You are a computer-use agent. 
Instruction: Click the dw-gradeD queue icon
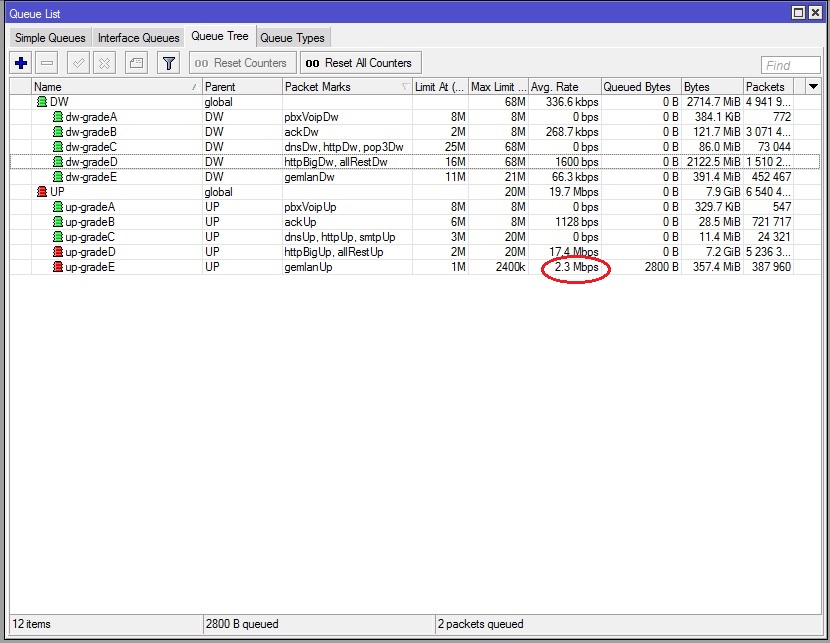point(58,161)
